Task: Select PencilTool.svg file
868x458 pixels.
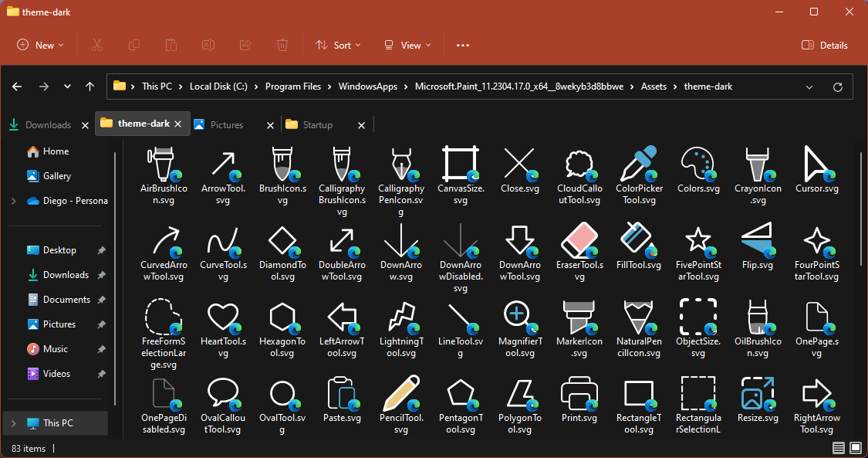Action: (400, 405)
